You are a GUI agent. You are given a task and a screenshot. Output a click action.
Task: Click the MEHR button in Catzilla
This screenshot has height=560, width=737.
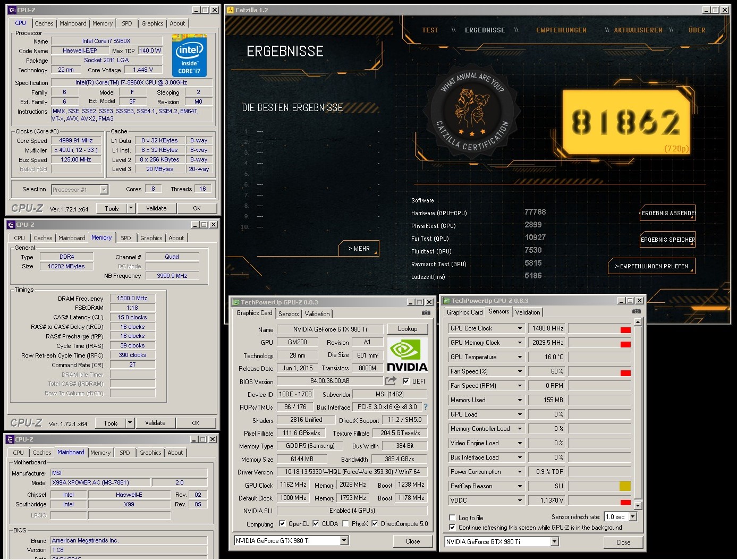tap(359, 249)
